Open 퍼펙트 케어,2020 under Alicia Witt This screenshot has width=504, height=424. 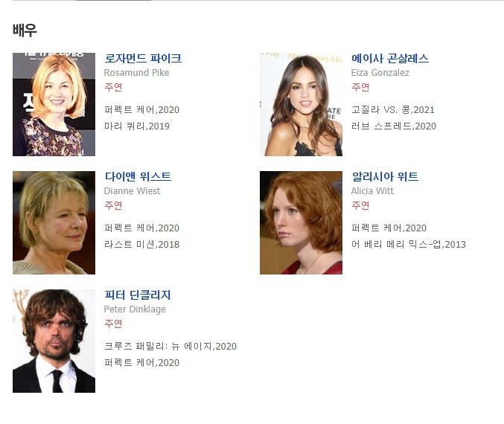(x=389, y=228)
